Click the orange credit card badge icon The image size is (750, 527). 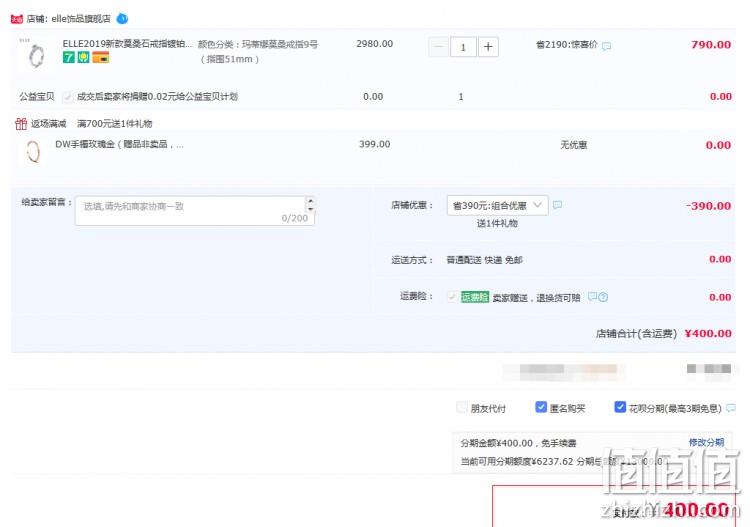(100, 58)
